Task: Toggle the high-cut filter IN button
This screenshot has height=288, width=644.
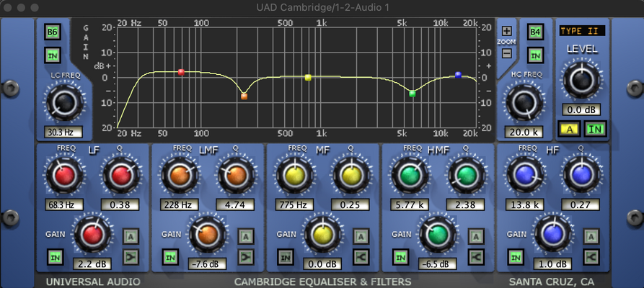Action: click(535, 55)
